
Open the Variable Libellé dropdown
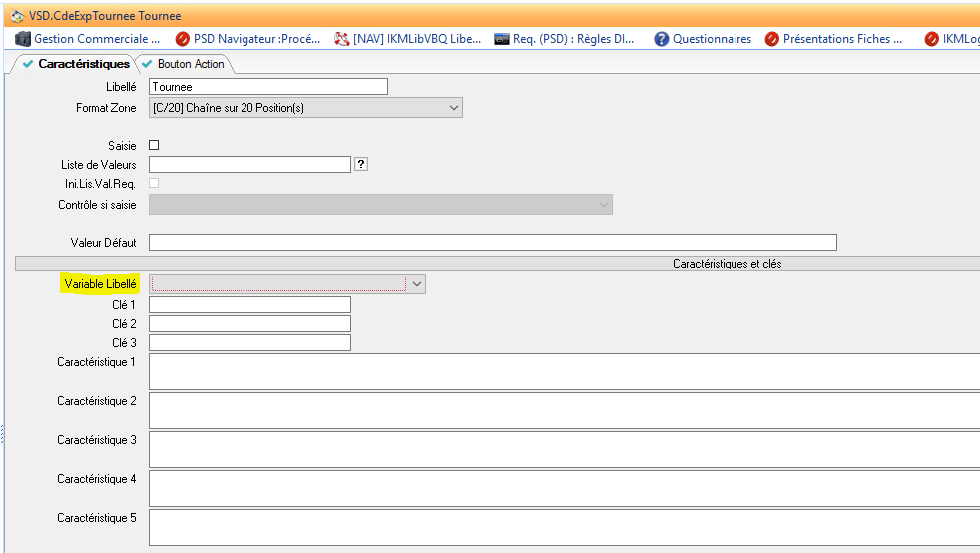pyautogui.click(x=417, y=284)
